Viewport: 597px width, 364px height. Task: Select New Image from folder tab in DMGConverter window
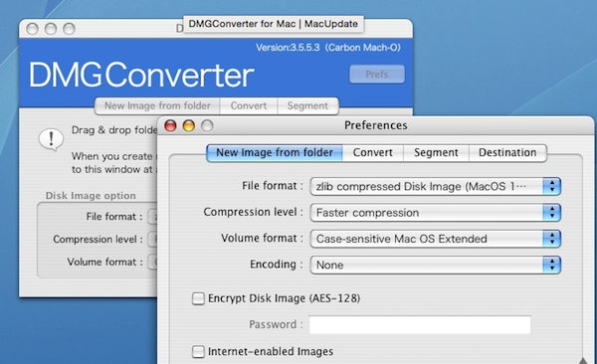(157, 105)
